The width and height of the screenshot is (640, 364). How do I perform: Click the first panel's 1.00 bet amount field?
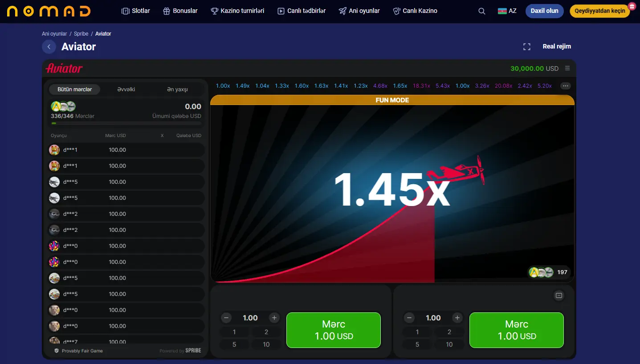[250, 318]
